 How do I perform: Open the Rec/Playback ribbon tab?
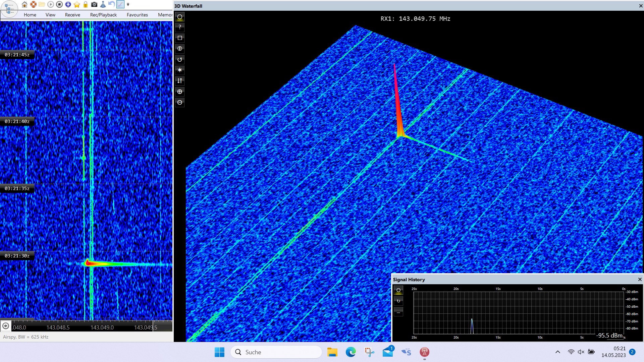click(103, 15)
